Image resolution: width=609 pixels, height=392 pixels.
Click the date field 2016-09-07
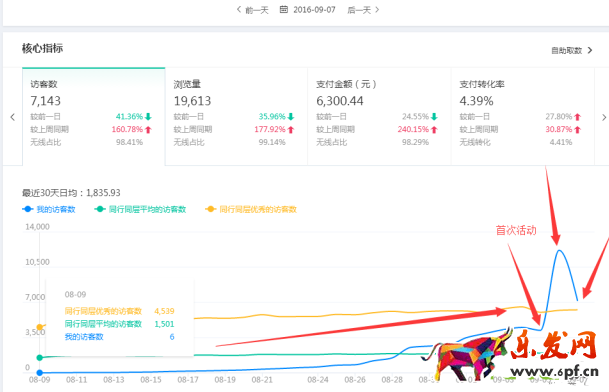314,10
